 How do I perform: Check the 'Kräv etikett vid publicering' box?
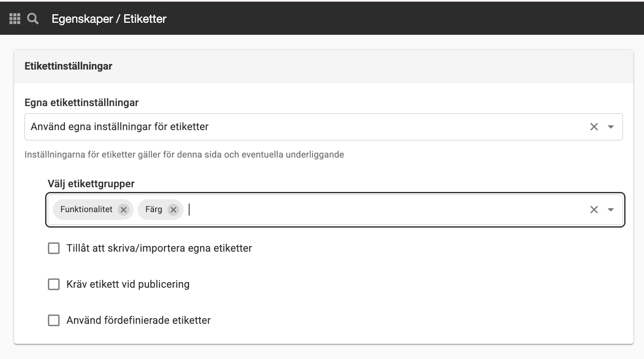pos(54,284)
